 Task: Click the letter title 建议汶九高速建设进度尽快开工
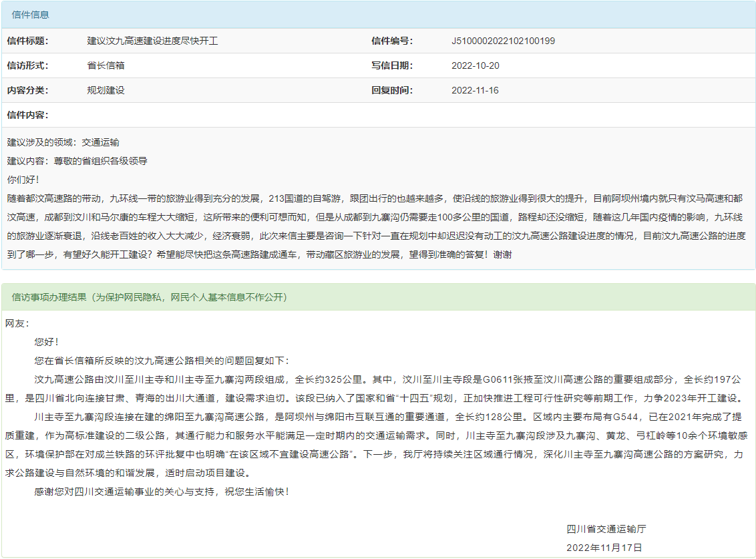[152, 41]
